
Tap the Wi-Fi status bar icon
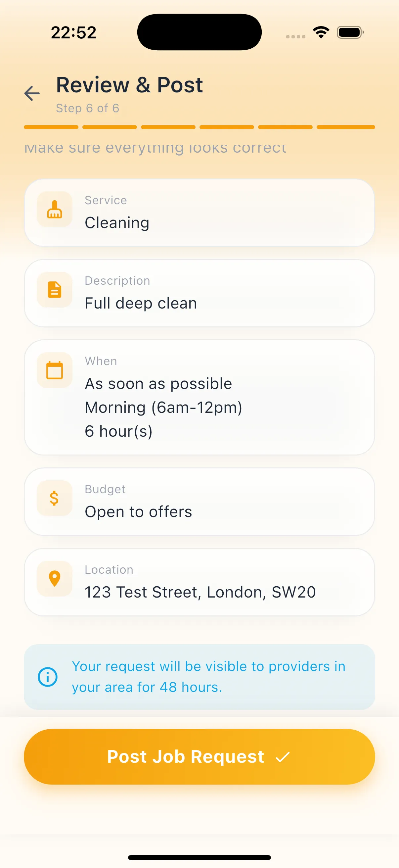pos(321,32)
